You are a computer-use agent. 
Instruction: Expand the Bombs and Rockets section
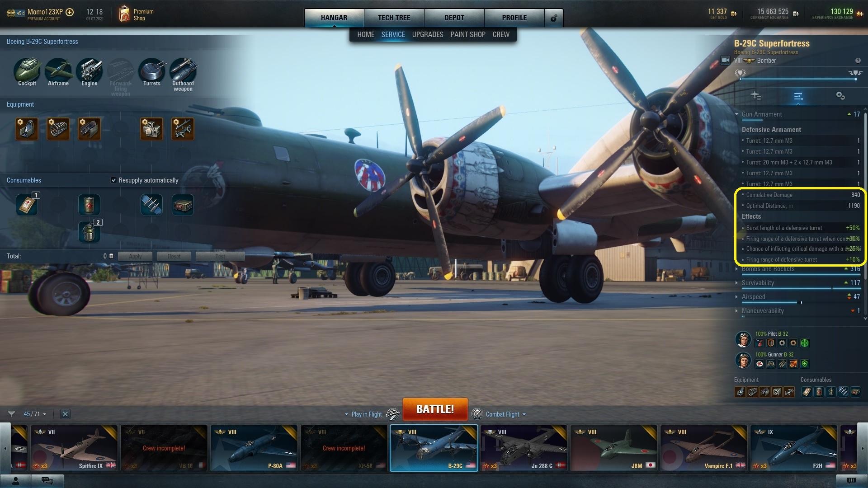[x=768, y=269]
